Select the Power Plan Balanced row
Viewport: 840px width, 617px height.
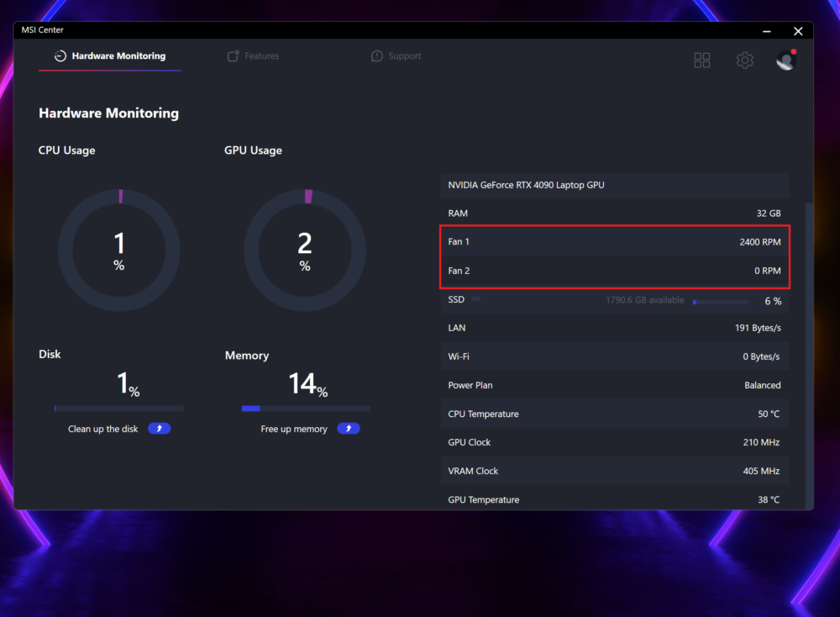click(614, 385)
